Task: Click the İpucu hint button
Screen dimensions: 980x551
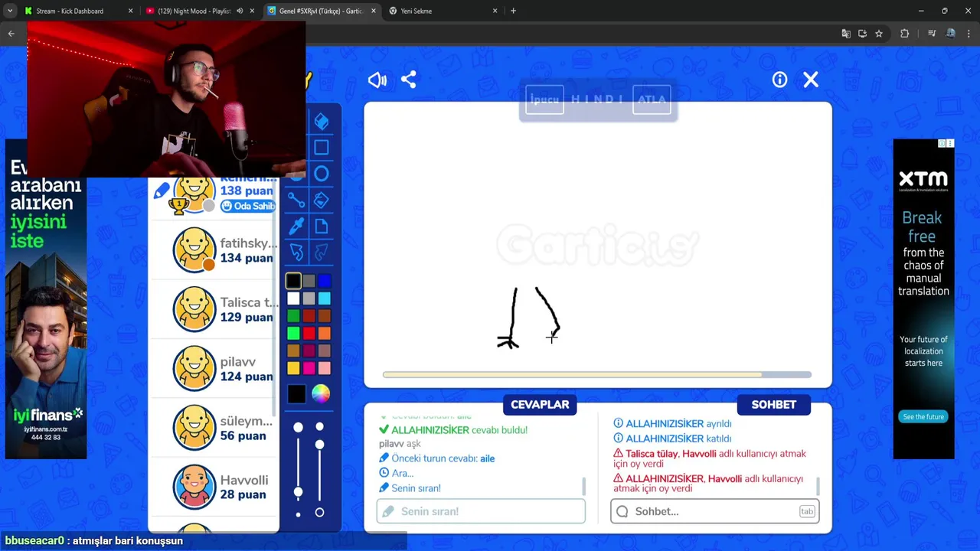Action: pyautogui.click(x=544, y=99)
